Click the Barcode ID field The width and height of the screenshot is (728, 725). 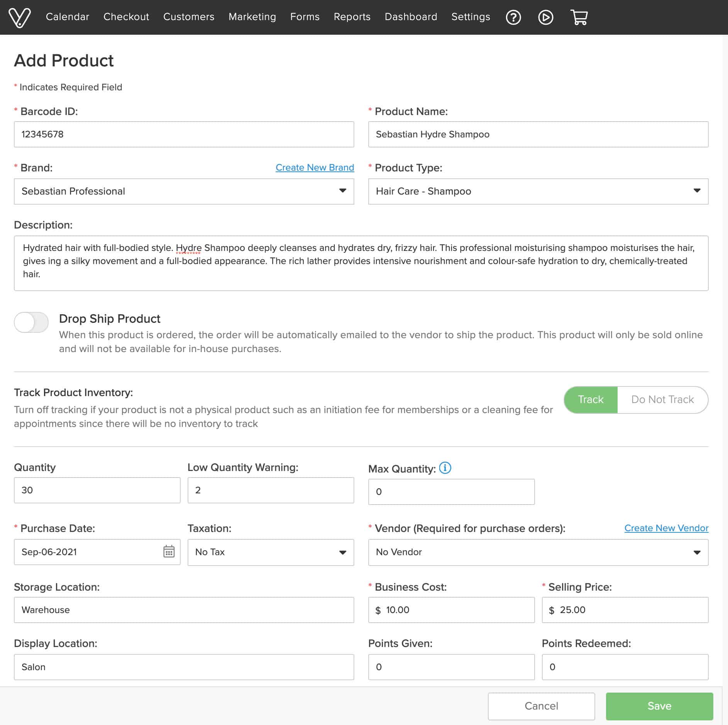(x=184, y=134)
